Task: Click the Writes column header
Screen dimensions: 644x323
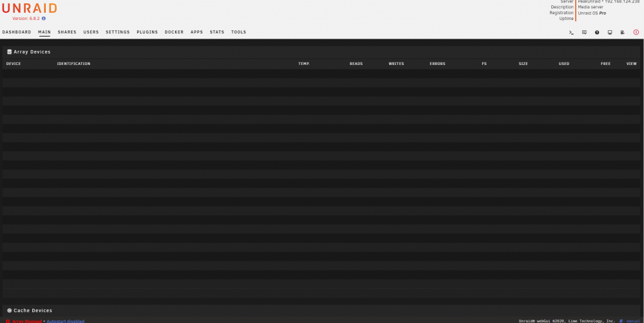Action: (396, 64)
